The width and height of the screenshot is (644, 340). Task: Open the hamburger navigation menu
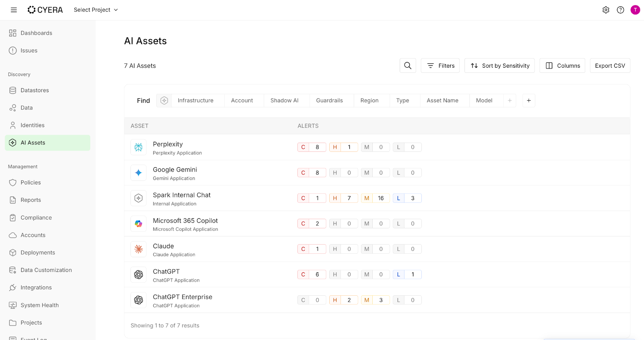click(x=14, y=10)
